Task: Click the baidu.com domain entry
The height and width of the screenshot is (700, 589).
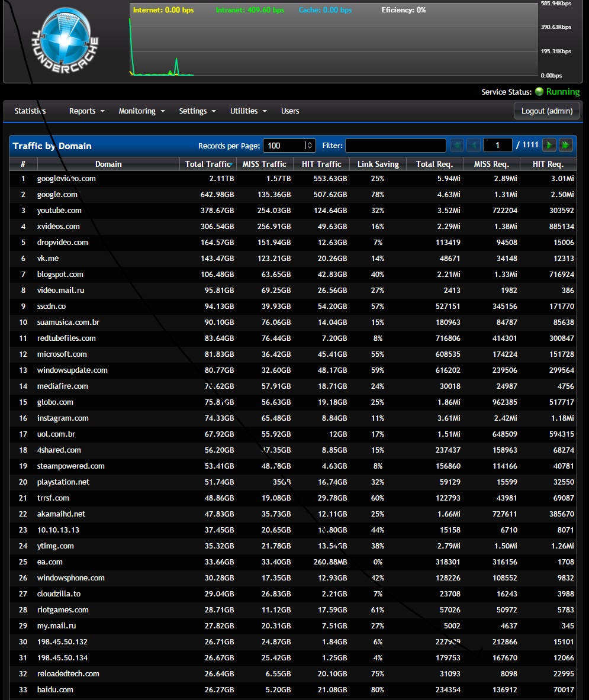Action: click(55, 690)
